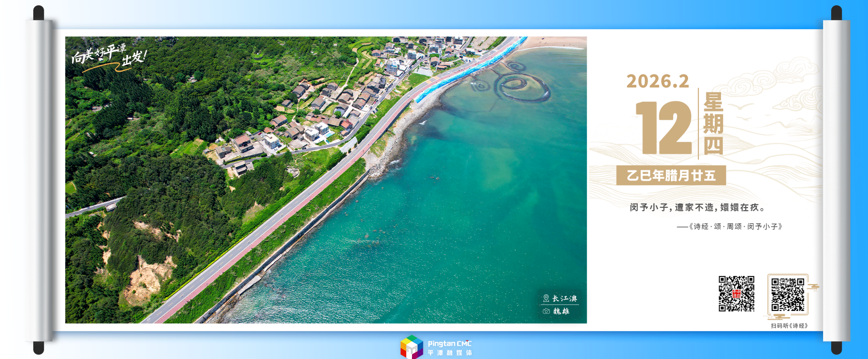Image resolution: width=868 pixels, height=359 pixels.
Task: Select the 乙巳年腊月廿五 lunar date banner
Action: [671, 175]
